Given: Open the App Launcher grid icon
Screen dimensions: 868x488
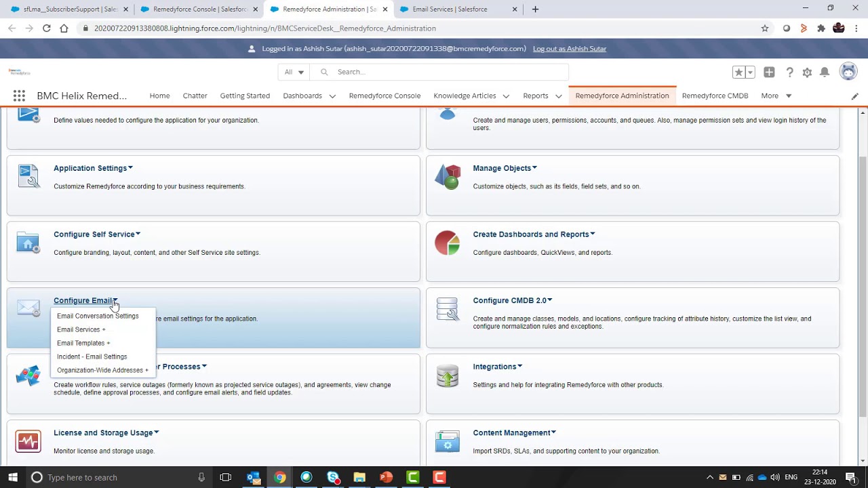Looking at the screenshot, I should (19, 96).
